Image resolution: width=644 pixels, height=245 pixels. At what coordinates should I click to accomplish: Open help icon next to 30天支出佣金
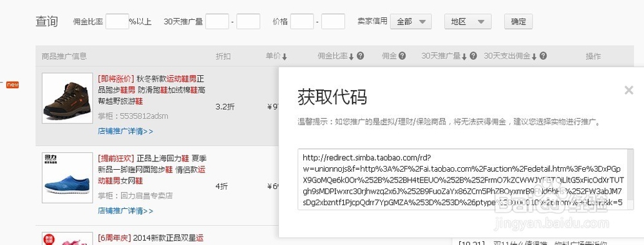pos(543,56)
